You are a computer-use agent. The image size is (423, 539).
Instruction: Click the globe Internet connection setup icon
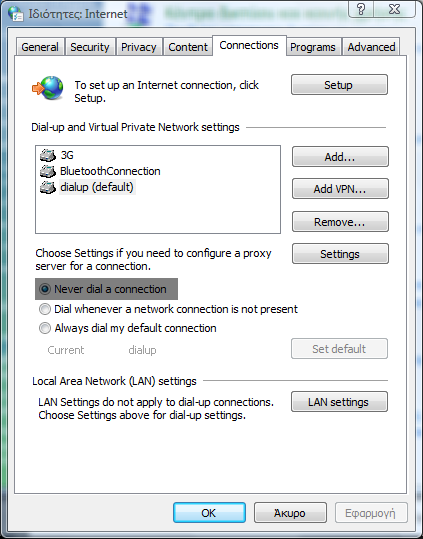(x=48, y=88)
